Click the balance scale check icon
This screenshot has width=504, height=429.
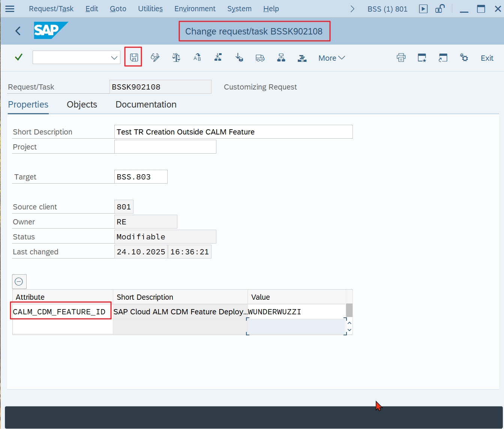click(176, 58)
